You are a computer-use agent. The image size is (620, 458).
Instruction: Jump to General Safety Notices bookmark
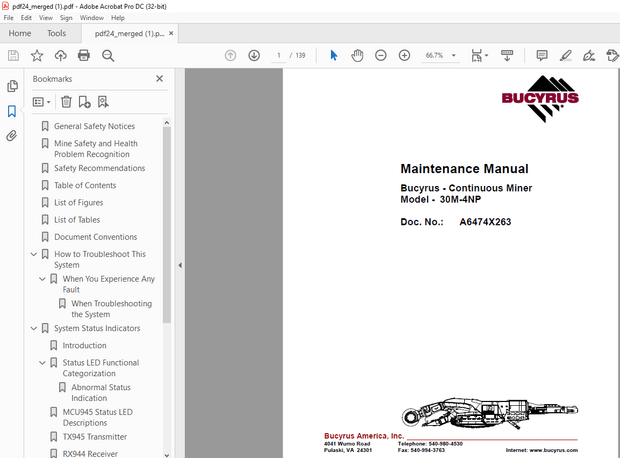pos(94,126)
